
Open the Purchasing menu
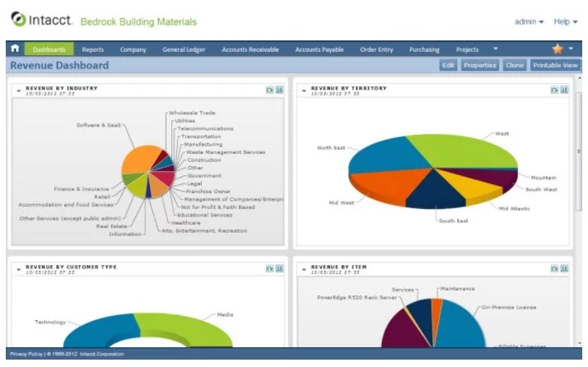coord(424,49)
